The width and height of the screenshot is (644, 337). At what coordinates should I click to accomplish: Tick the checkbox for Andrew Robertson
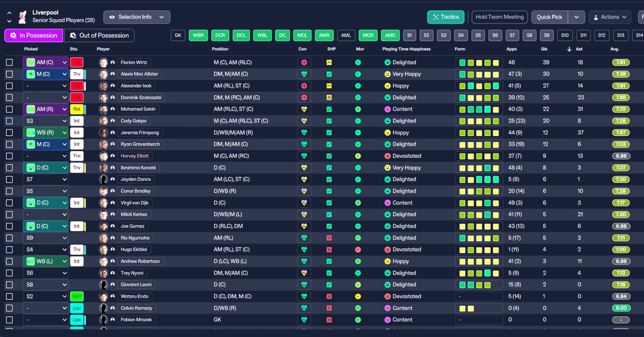tap(9, 261)
